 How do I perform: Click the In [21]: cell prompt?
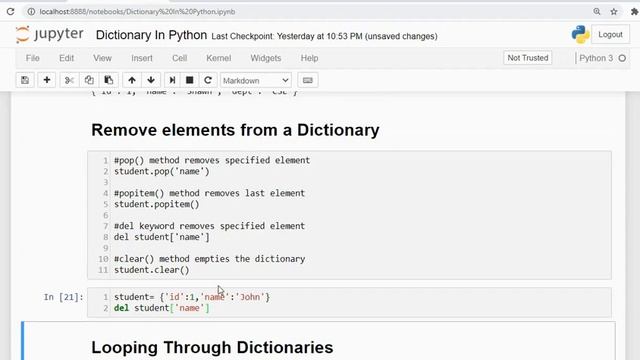[63, 297]
